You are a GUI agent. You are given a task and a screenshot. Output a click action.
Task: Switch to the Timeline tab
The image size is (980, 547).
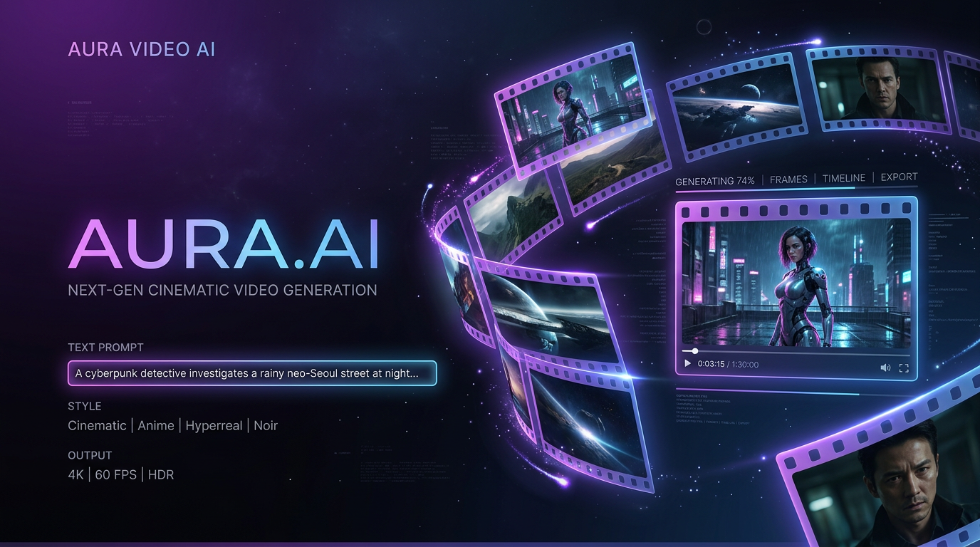(x=844, y=178)
